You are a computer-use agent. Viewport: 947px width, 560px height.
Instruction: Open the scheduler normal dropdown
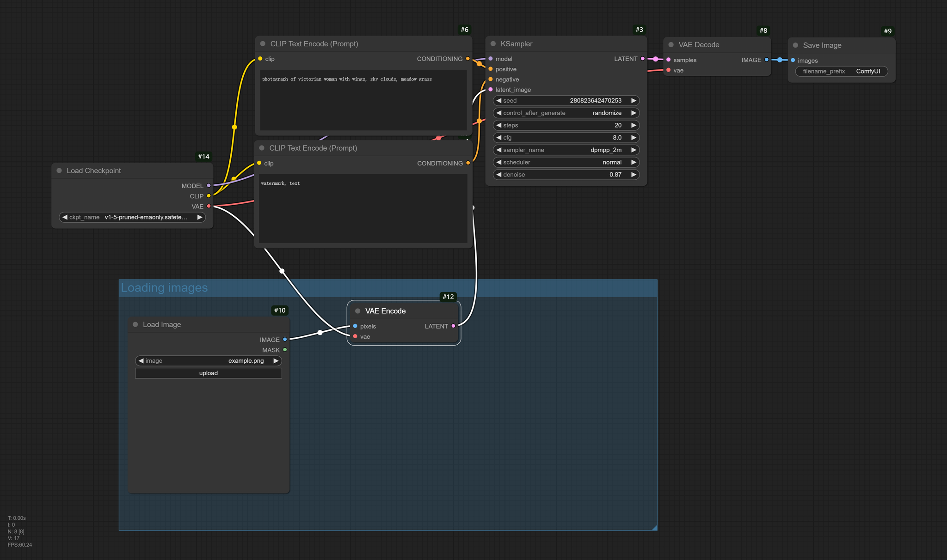[x=566, y=162]
